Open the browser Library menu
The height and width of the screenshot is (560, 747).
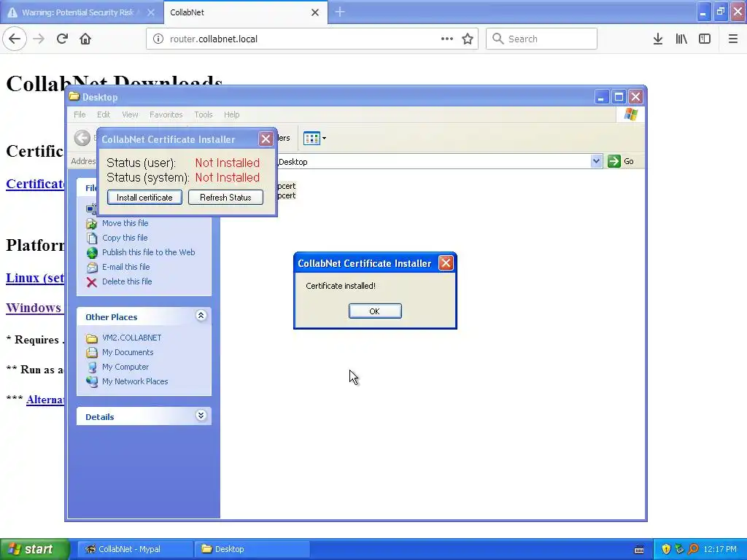click(681, 39)
